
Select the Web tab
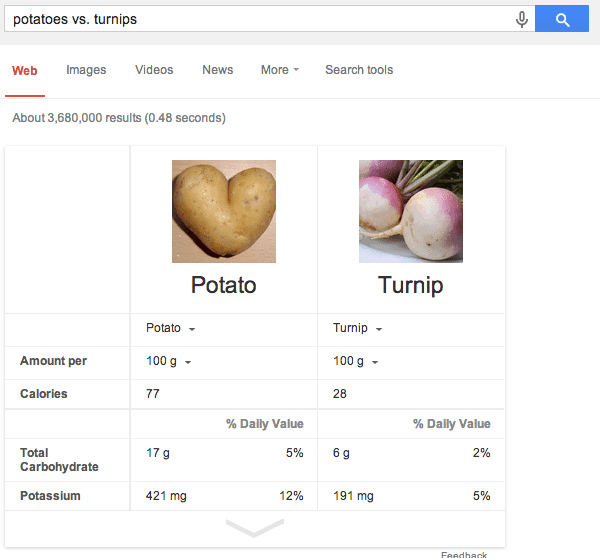click(x=24, y=70)
